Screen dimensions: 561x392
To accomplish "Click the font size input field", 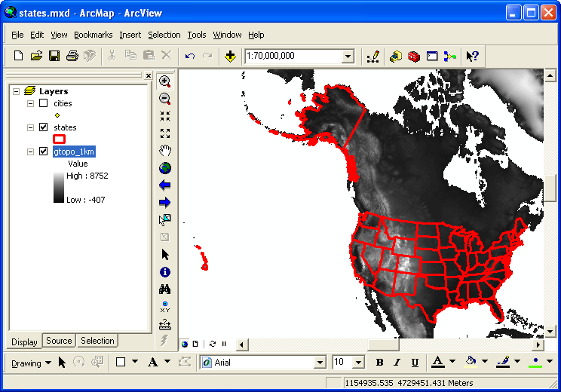I will pyautogui.click(x=342, y=363).
